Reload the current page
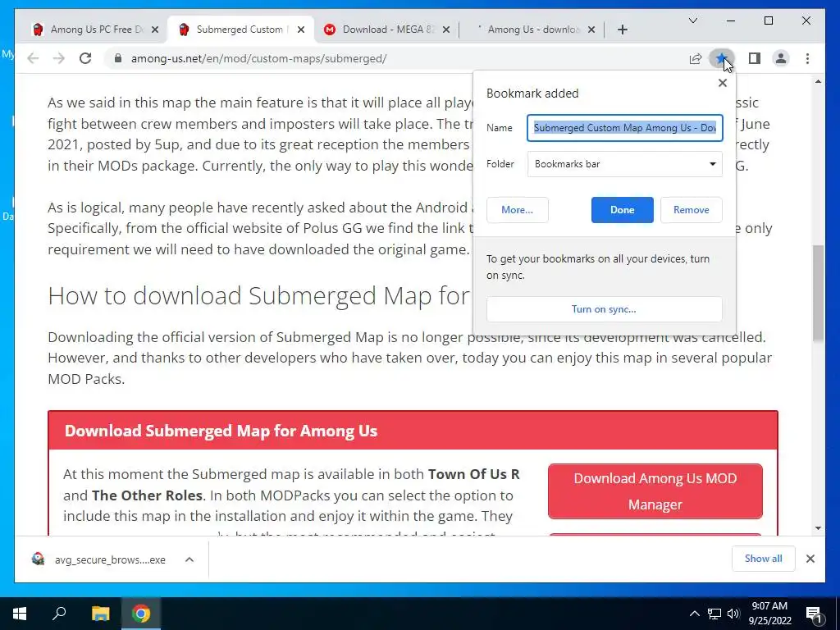This screenshot has width=840, height=630. point(85,58)
